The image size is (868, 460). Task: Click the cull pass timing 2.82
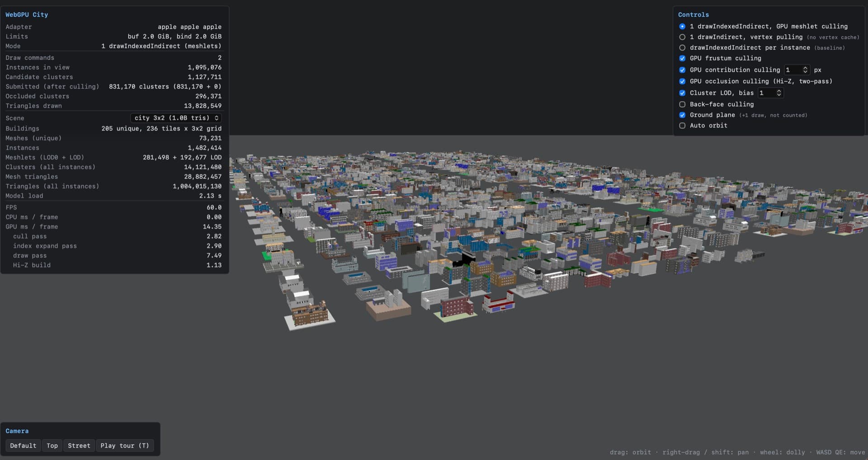(x=214, y=236)
